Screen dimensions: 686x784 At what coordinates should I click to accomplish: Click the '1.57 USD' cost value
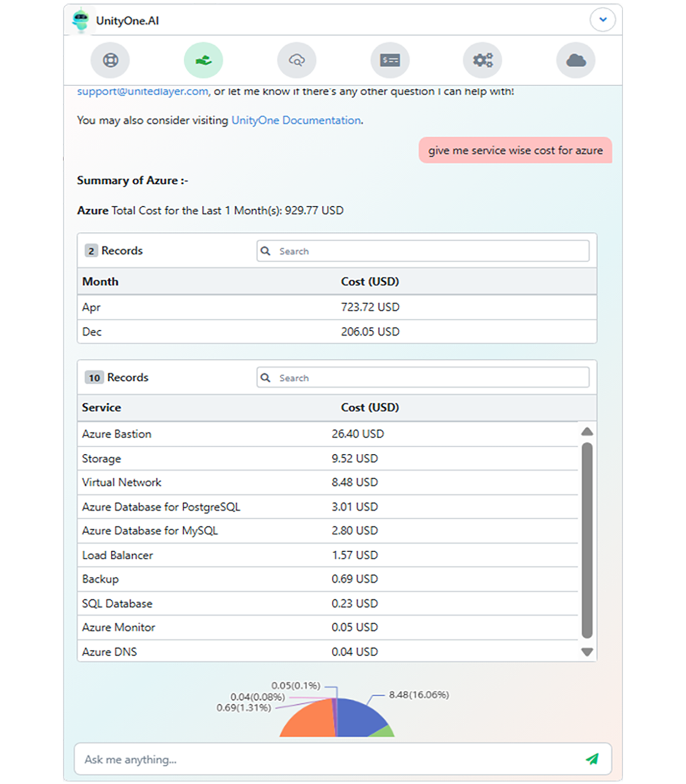(355, 555)
